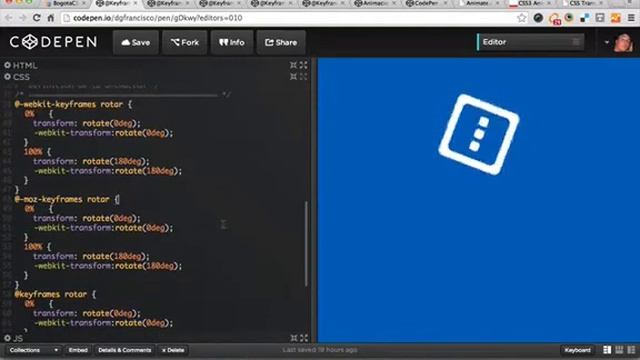Click the '@-webkit-keyframes rotar {' line
The image size is (640, 360).
73,104
